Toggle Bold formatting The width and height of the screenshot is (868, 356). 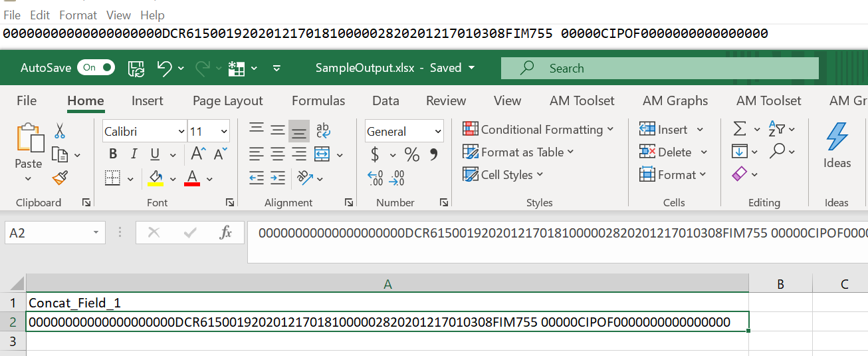click(x=113, y=154)
